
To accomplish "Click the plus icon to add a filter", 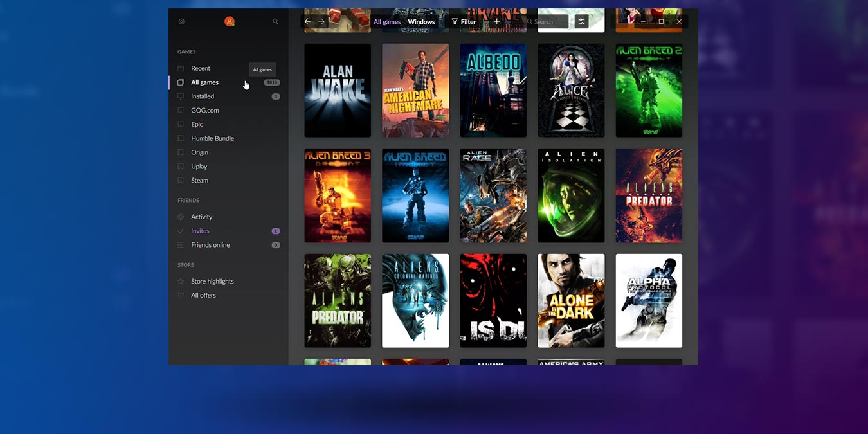I will point(496,21).
